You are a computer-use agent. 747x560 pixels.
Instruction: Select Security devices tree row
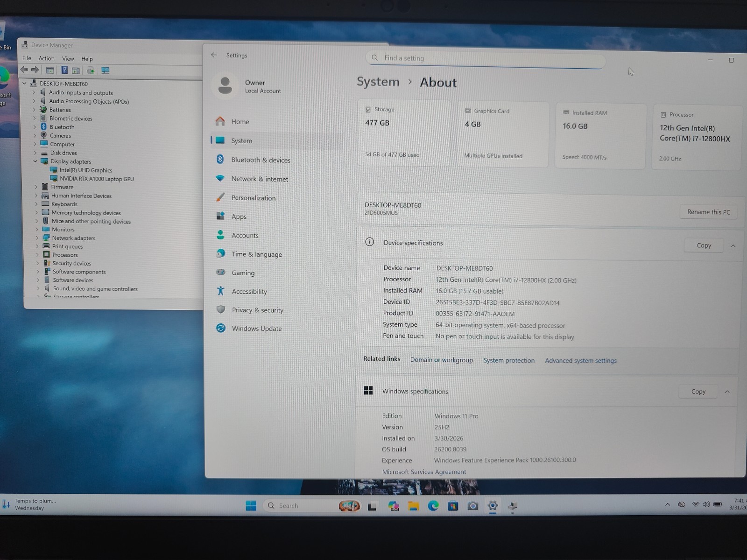pos(71,263)
